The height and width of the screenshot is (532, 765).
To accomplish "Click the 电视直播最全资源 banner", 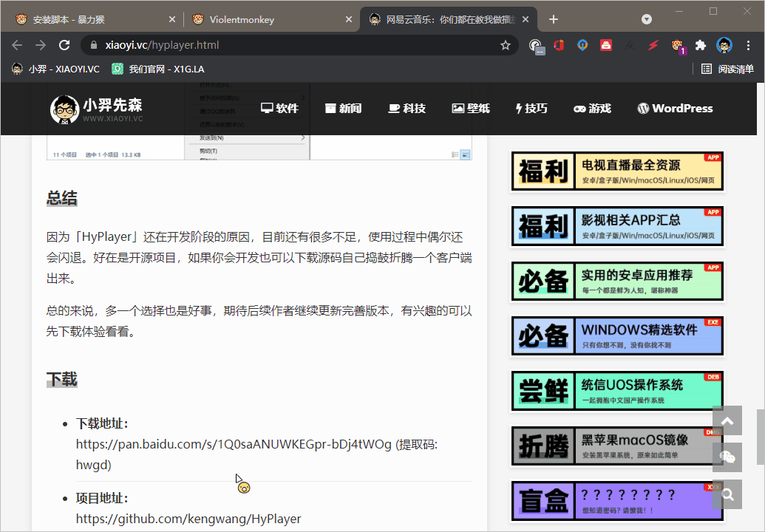I will 617,171.
